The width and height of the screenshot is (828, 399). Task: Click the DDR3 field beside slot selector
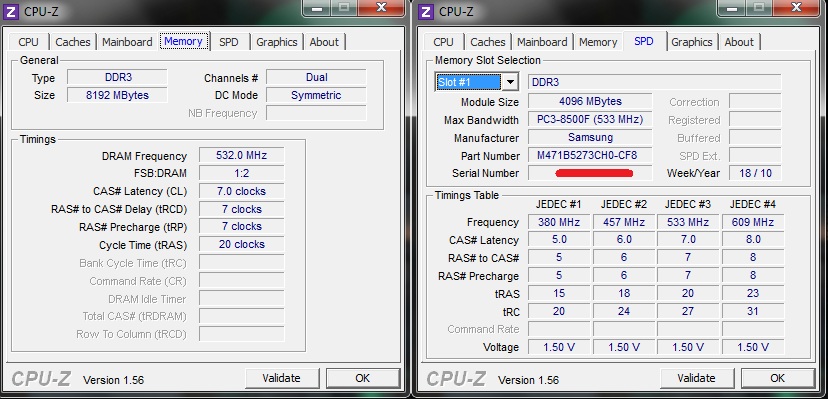[x=655, y=82]
